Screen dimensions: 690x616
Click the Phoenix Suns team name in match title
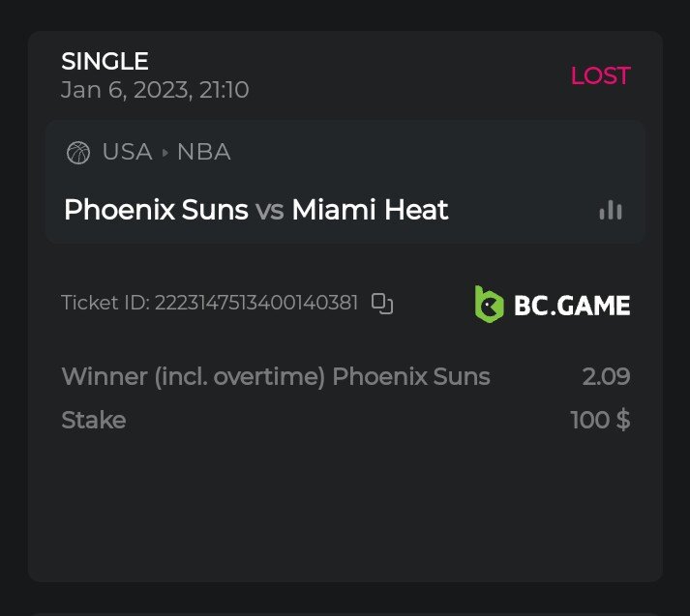(156, 210)
